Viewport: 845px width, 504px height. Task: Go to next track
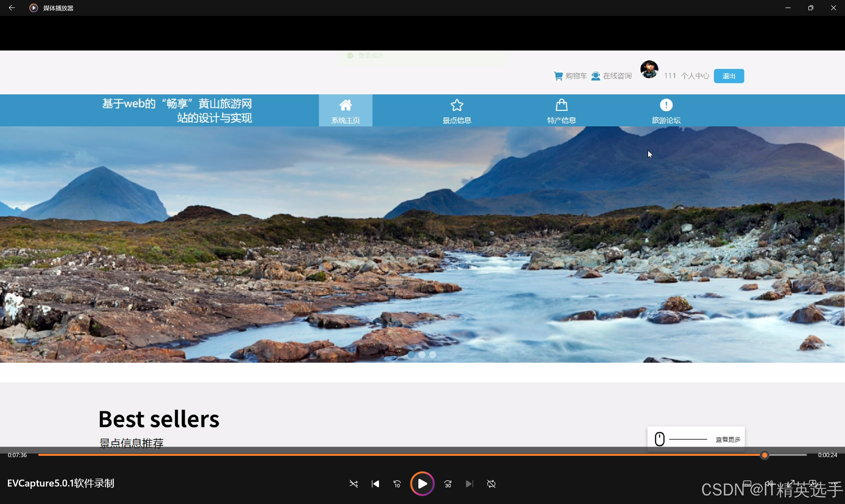coord(469,484)
